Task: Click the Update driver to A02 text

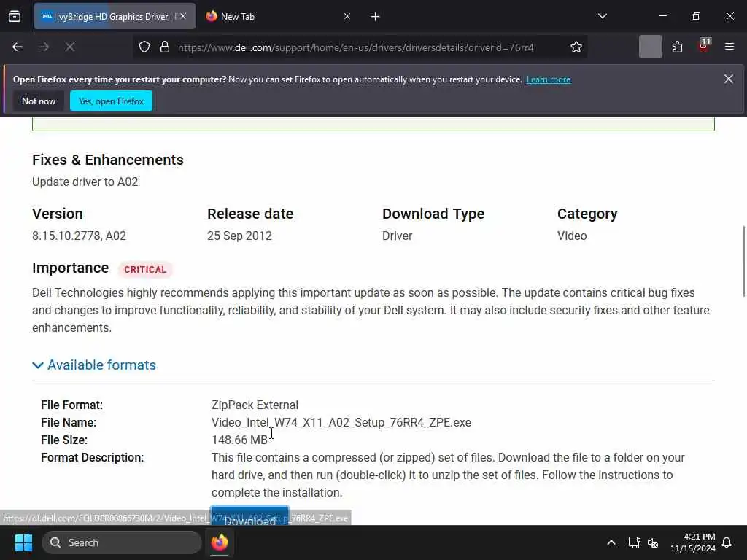Action: click(x=85, y=182)
